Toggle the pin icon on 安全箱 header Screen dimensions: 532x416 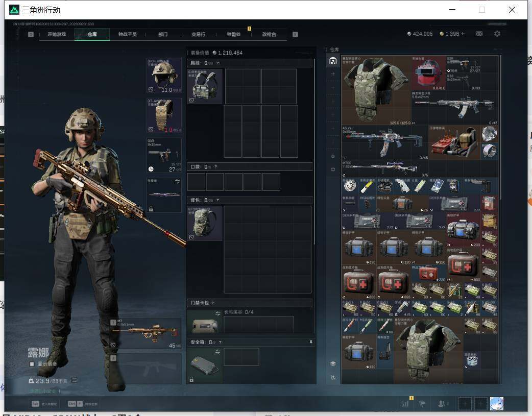(311, 342)
